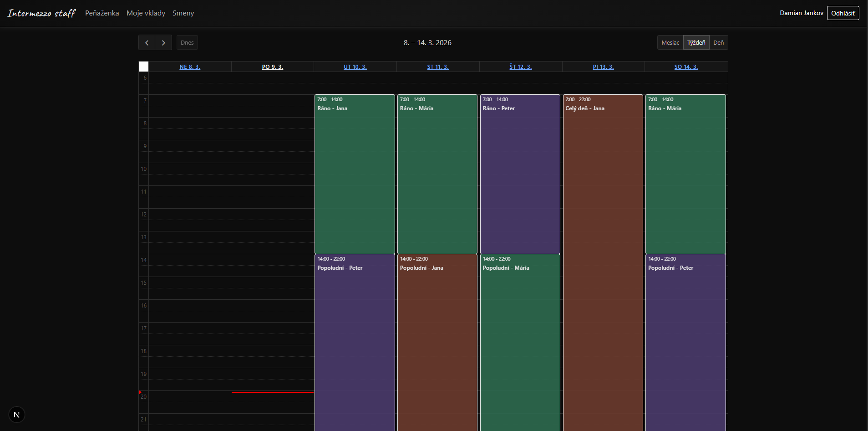The image size is (868, 431).
Task: Switch to Mesiac view
Action: (670, 42)
